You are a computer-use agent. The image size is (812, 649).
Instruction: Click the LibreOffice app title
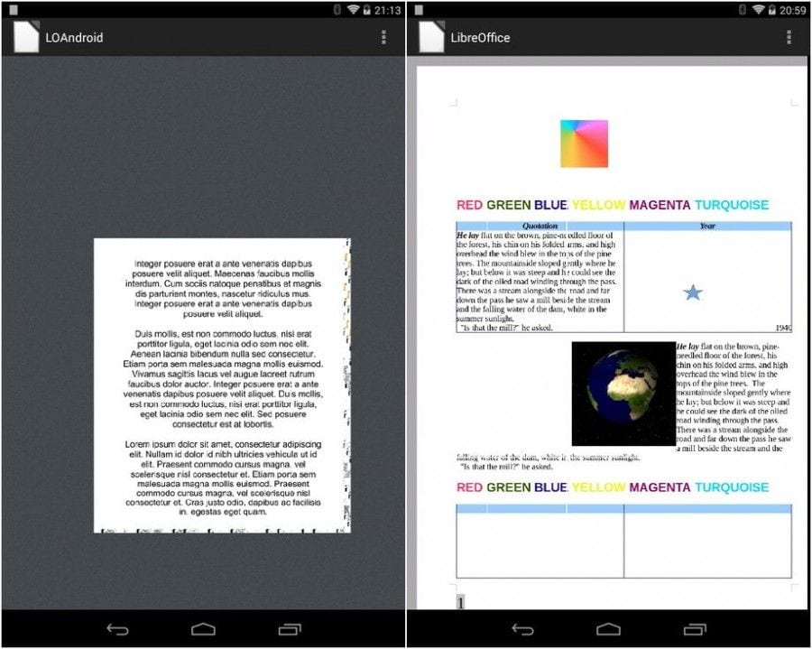(x=480, y=37)
